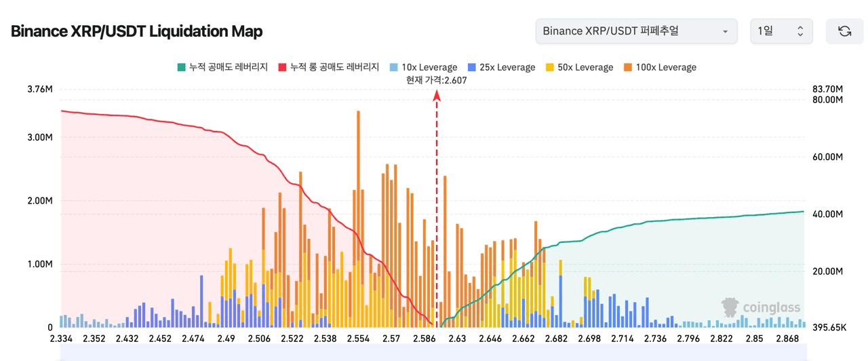Click the 2.334 price axis label
This screenshot has height=361, width=868.
(62, 339)
